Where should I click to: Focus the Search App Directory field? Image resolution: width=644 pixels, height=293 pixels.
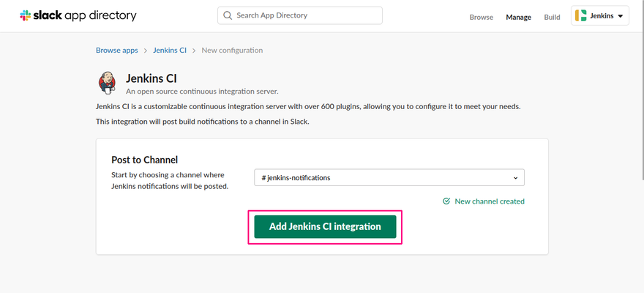tap(300, 15)
